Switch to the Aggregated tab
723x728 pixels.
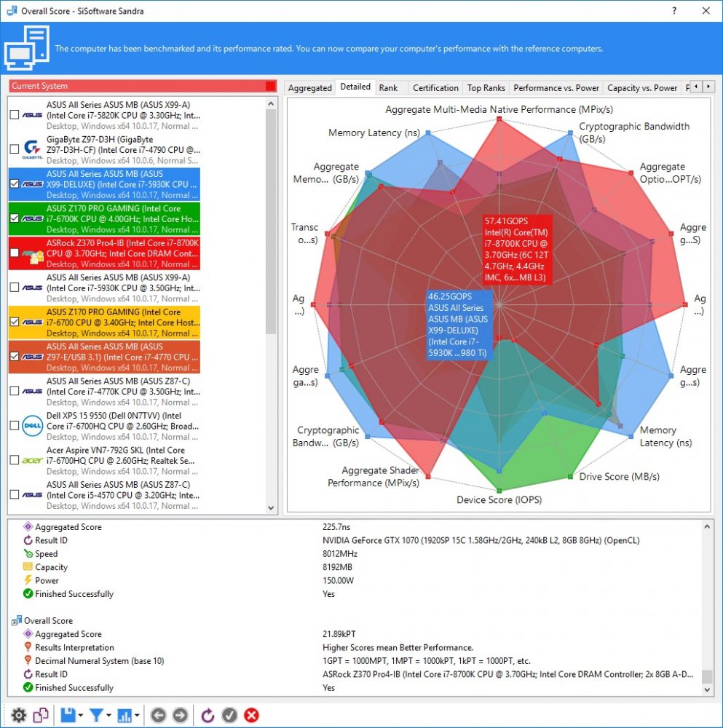[309, 88]
